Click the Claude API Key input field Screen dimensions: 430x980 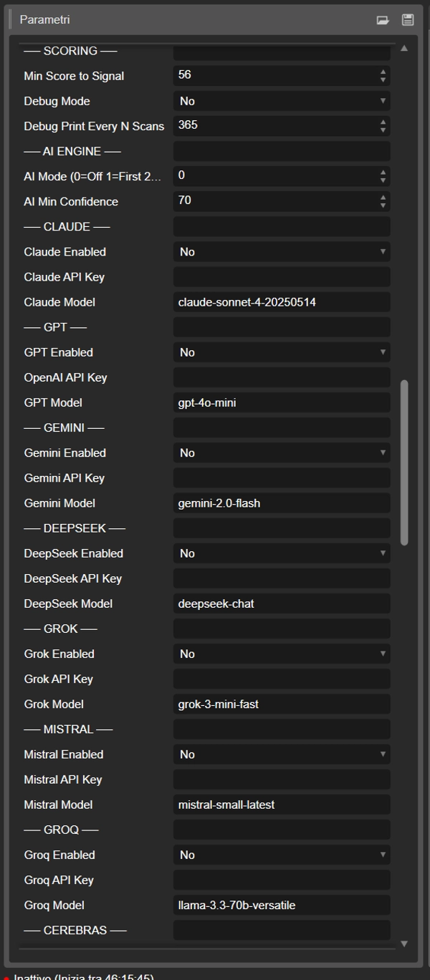(x=282, y=277)
